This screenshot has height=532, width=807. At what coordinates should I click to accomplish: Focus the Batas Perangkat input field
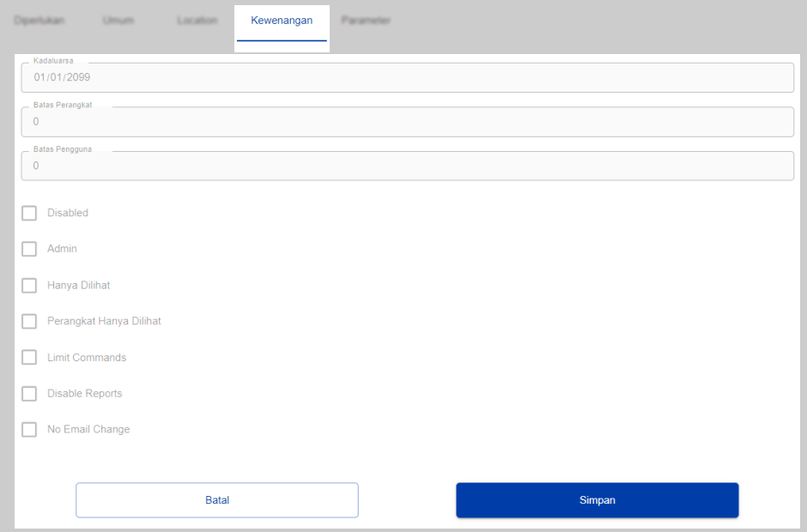point(407,122)
